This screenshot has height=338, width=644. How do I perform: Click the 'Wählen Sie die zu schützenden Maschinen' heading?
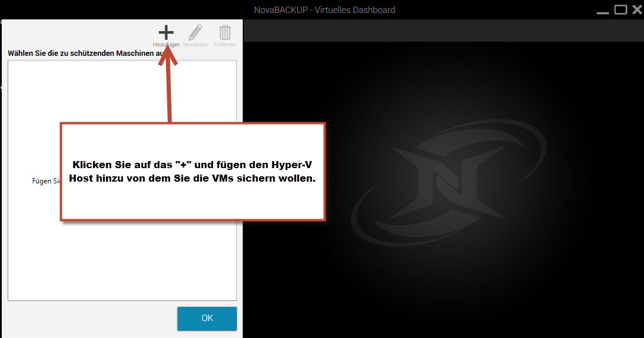(x=87, y=53)
